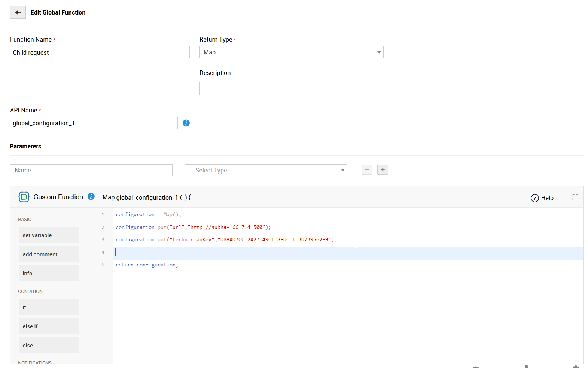The height and width of the screenshot is (368, 588).
Task: Open the Return Type dropdown
Action: [291, 52]
